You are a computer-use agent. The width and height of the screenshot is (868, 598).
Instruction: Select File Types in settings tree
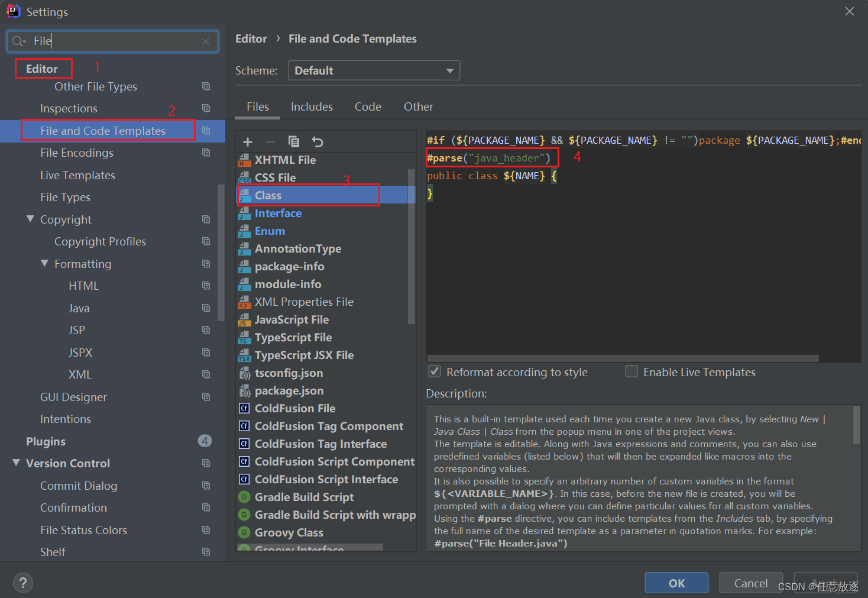tap(65, 197)
